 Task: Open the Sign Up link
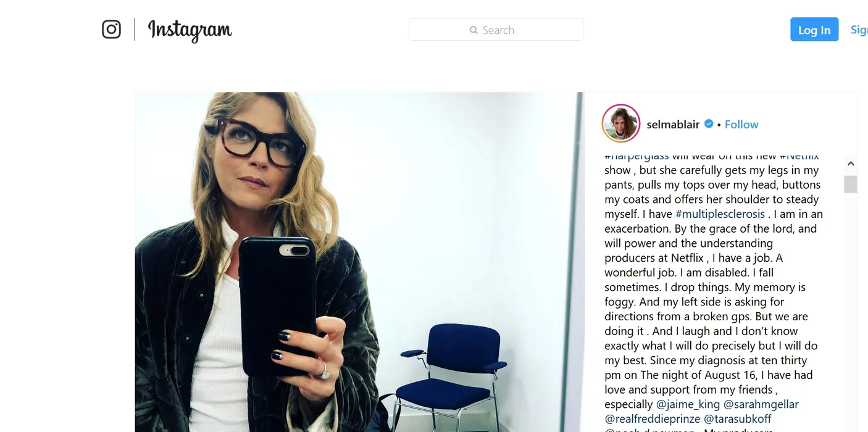click(x=859, y=30)
